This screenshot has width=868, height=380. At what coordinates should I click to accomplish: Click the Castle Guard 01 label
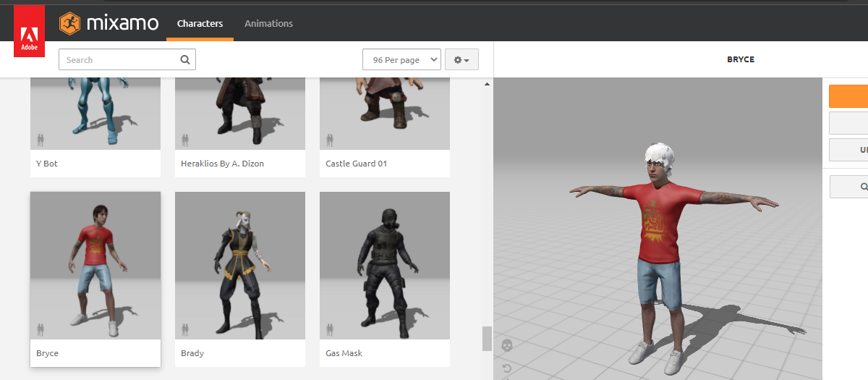click(x=356, y=164)
